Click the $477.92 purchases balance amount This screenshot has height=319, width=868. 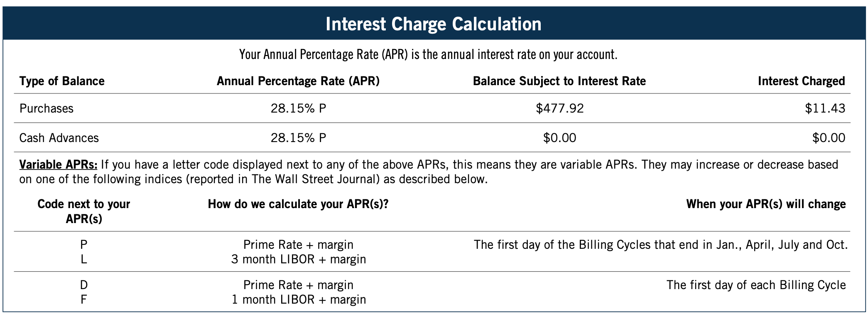[559, 108]
